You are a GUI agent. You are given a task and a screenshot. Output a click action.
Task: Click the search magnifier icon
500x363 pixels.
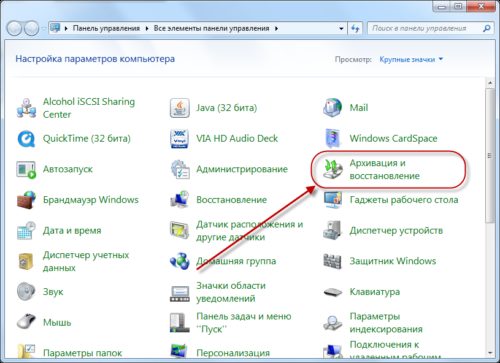point(486,28)
